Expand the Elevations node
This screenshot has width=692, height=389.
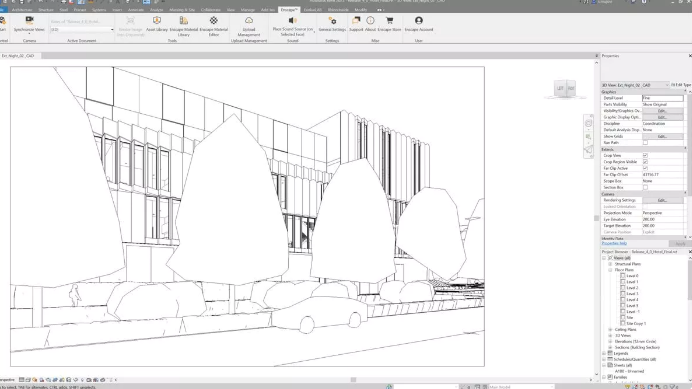(x=610, y=341)
